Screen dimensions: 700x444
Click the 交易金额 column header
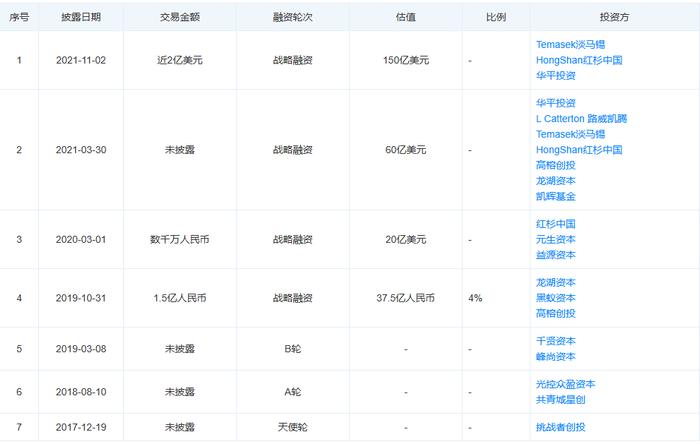[x=180, y=17]
